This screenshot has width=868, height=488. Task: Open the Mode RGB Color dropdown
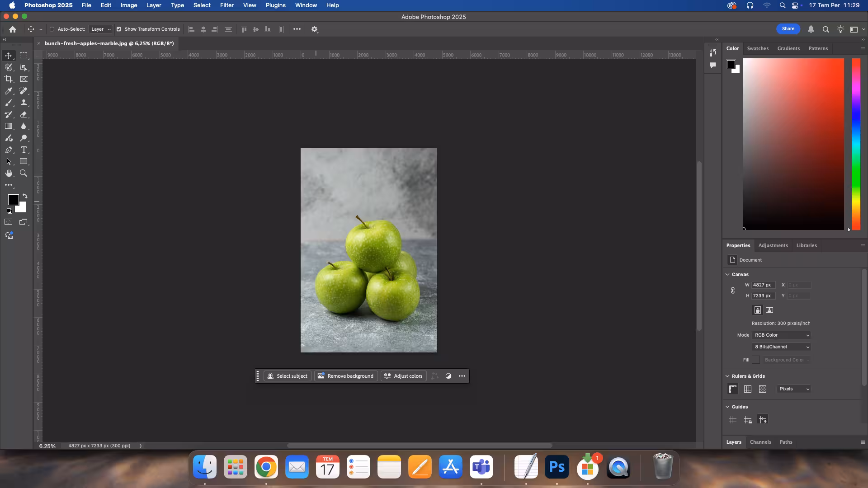coord(781,335)
